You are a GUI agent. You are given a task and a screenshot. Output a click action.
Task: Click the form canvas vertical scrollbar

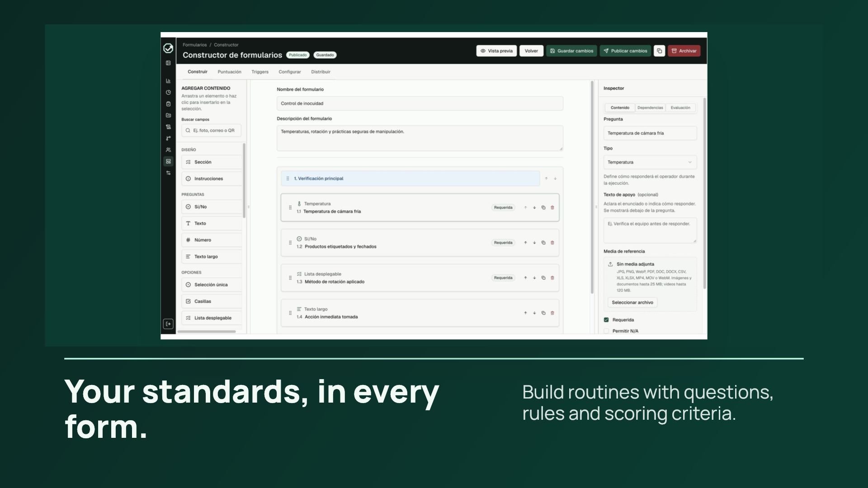tap(592, 188)
